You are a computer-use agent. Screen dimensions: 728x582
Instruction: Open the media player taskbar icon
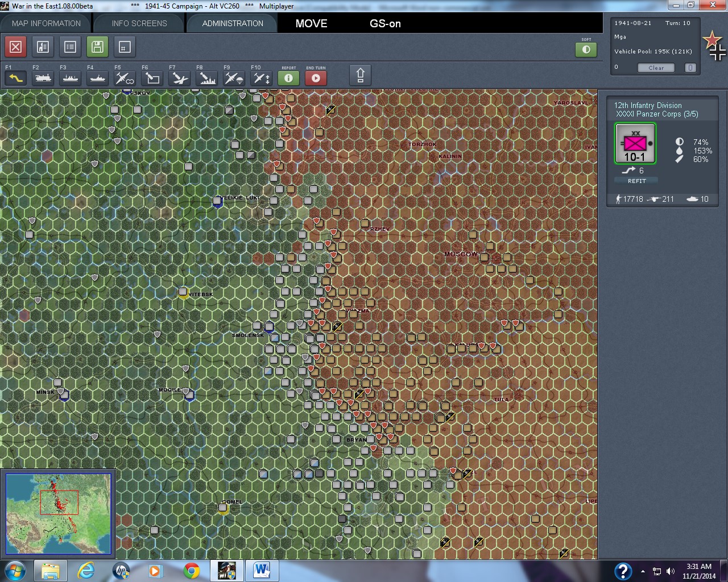[x=154, y=571]
